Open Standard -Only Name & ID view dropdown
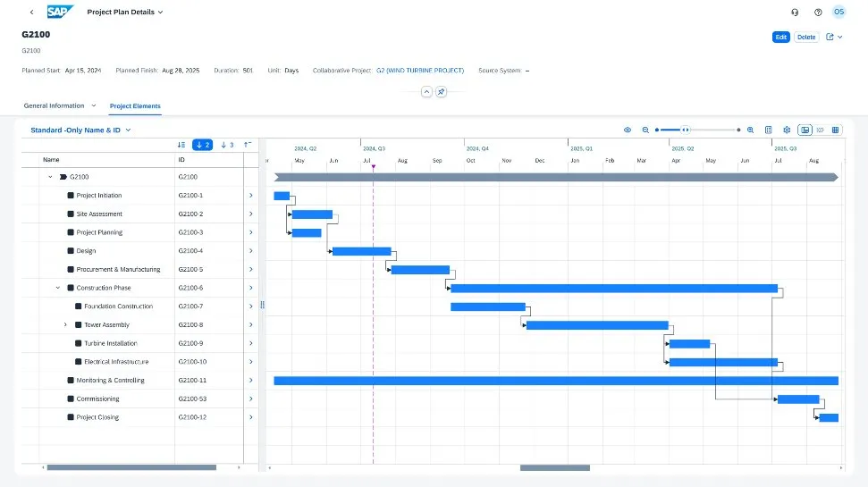This screenshot has height=487, width=868. [80, 130]
